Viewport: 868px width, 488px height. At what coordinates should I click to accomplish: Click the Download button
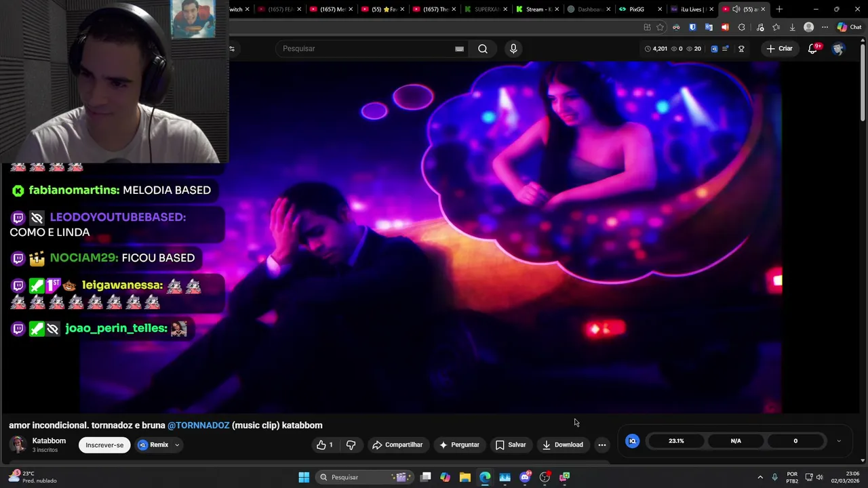point(563,445)
